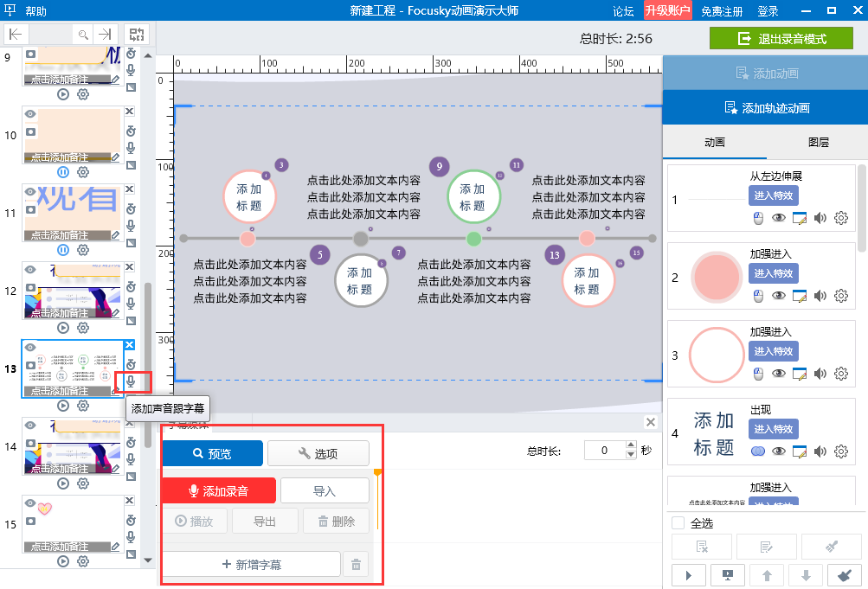Edit the note pencil on slide 10

(x=115, y=157)
